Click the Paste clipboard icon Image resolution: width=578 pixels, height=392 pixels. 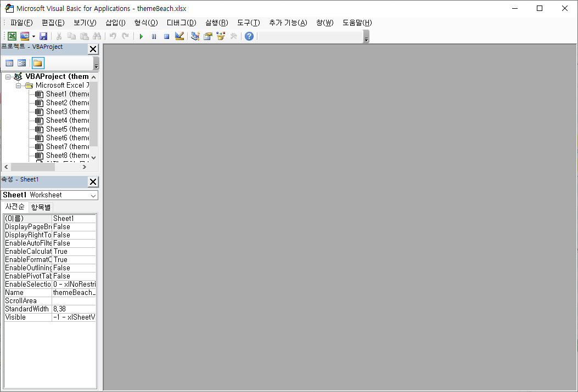click(85, 36)
